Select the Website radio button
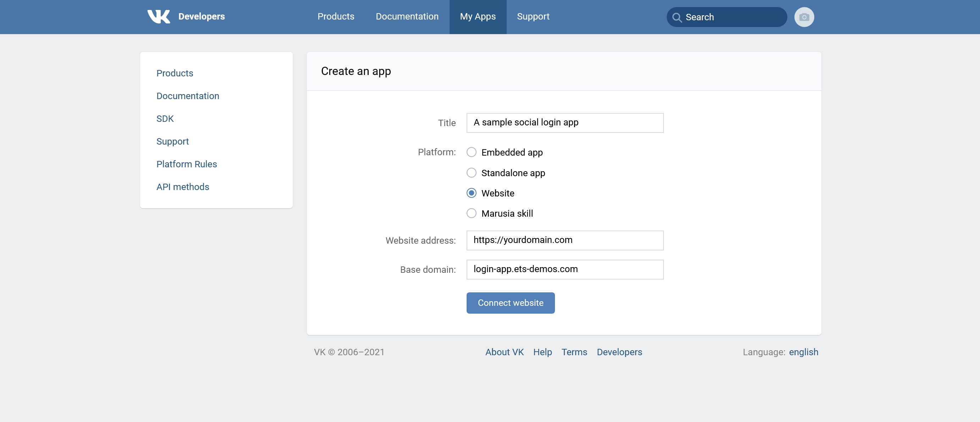This screenshot has height=422, width=980. (472, 193)
